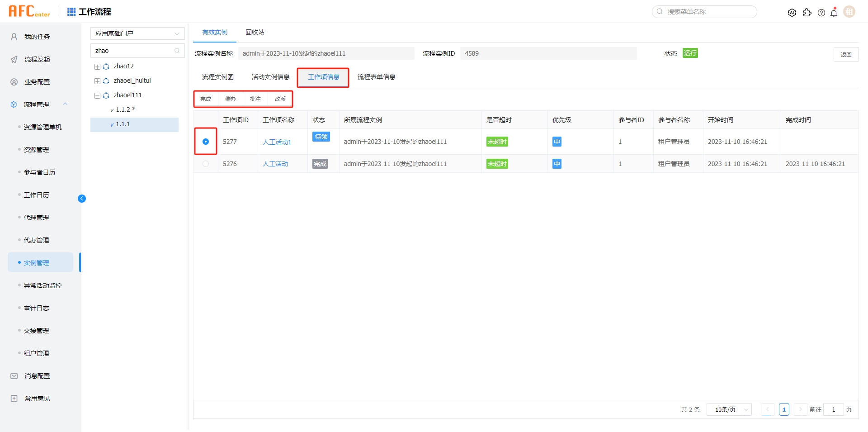Expand the zhao12 tree node
The width and height of the screenshot is (868, 432).
tap(97, 66)
